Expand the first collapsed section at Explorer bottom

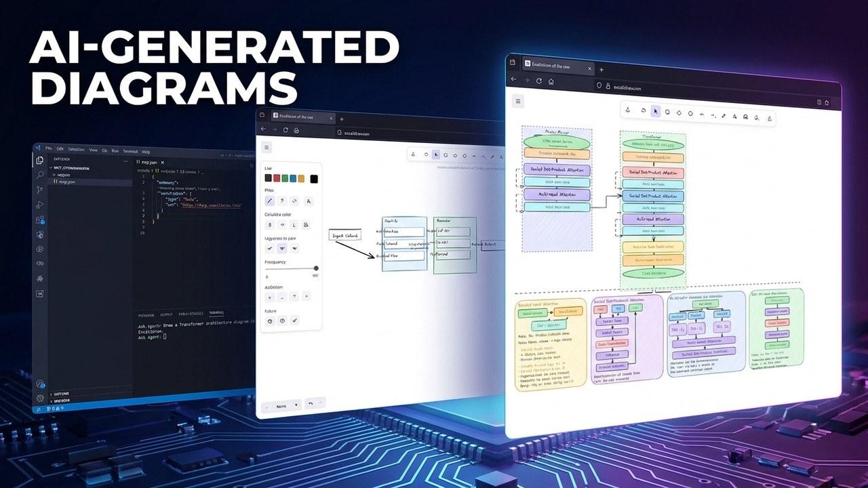[61, 393]
